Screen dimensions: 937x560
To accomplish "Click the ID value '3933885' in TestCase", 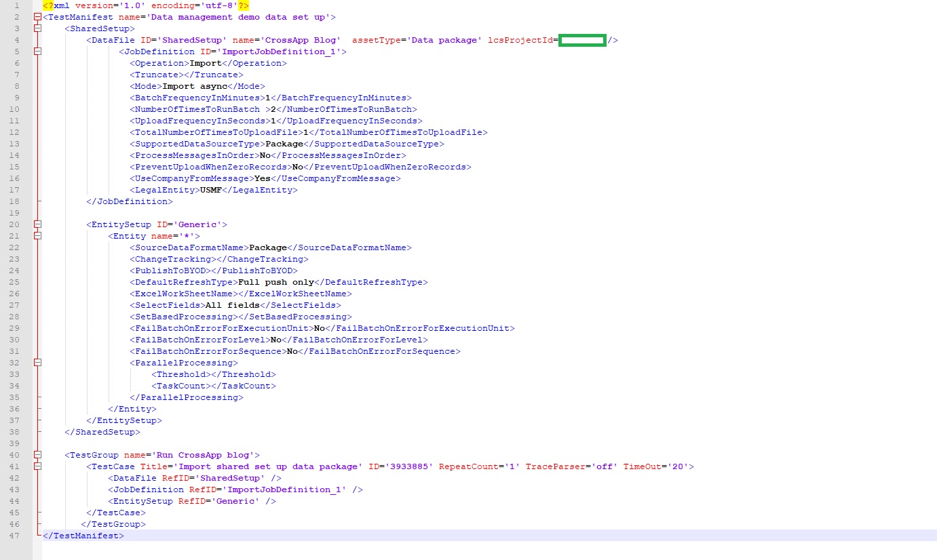I will (x=409, y=466).
